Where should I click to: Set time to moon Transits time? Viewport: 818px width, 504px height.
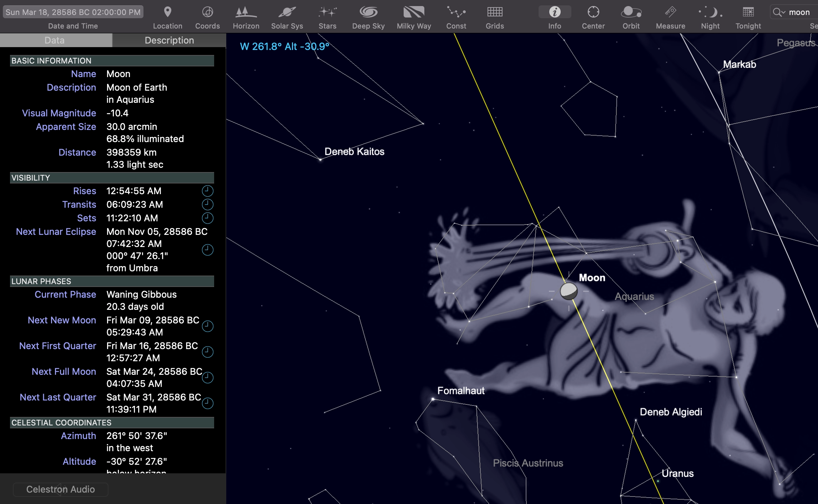207,205
